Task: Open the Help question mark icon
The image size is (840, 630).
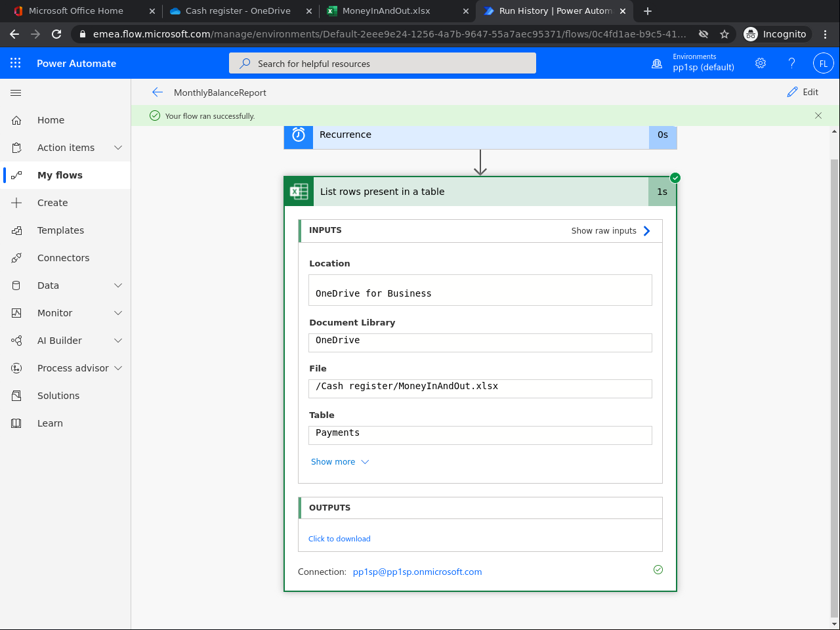Action: 791,63
